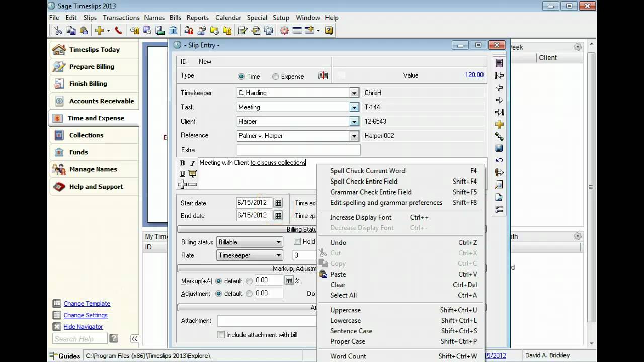644x362 pixels.
Task: Click the white plus icon under the formatting buttons
Action: (x=182, y=185)
